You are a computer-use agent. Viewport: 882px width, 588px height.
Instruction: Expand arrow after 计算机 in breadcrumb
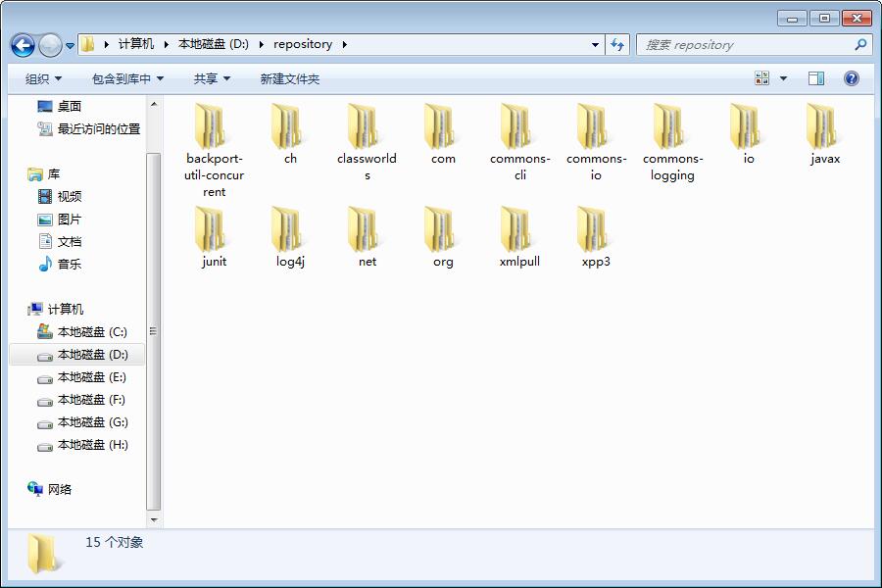tap(166, 44)
